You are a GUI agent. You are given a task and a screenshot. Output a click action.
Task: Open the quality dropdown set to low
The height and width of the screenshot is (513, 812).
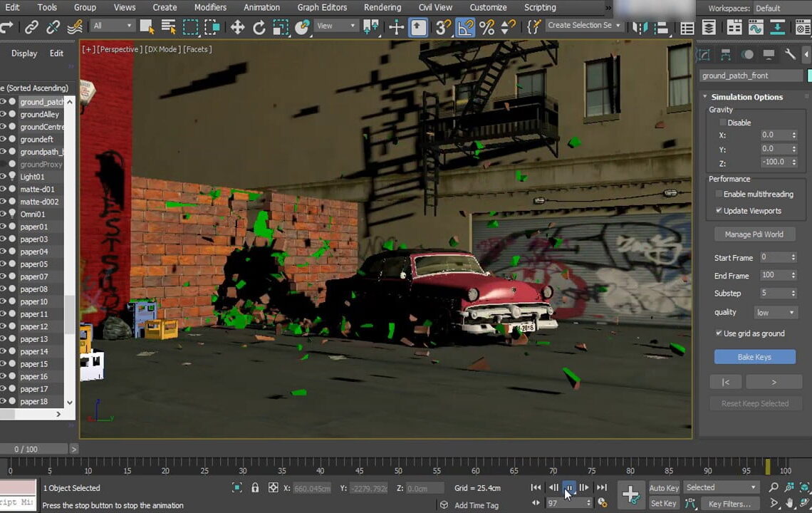pos(776,312)
